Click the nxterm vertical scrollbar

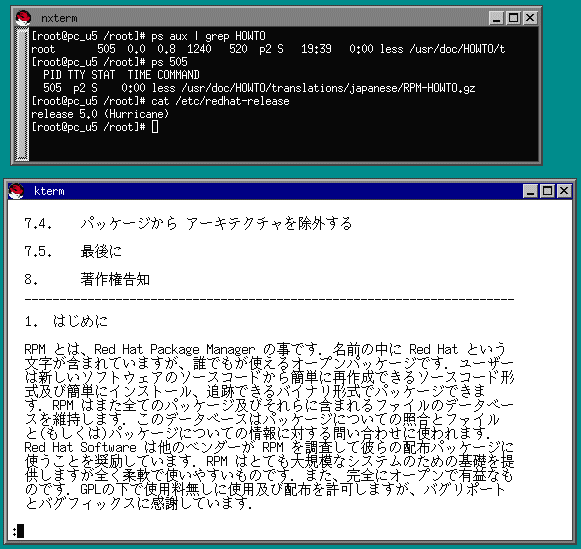click(22, 94)
